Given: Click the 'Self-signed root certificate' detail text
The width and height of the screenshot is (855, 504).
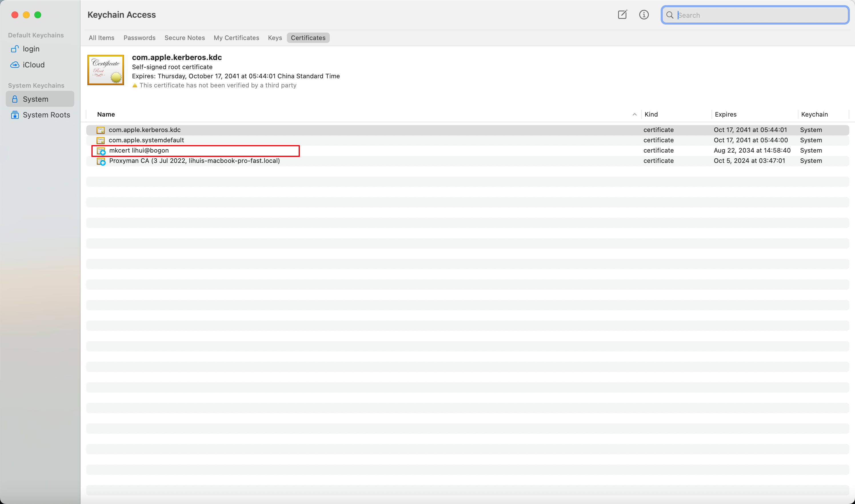Looking at the screenshot, I should 172,67.
